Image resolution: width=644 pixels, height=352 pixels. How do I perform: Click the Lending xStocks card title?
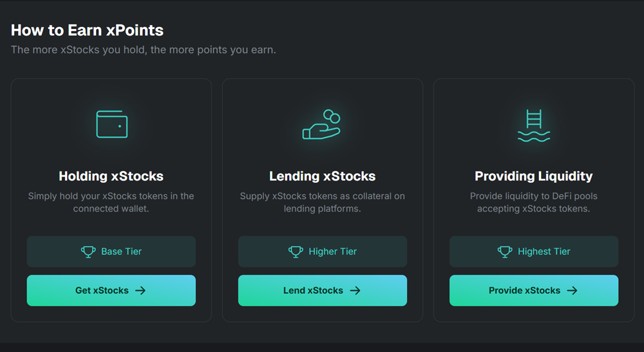coord(323,177)
